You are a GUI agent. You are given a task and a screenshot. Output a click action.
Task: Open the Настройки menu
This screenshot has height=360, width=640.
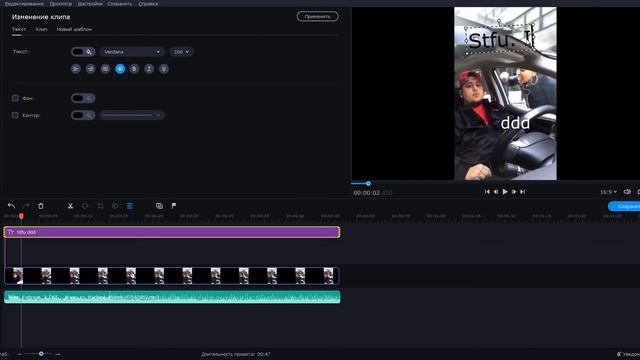[90, 4]
